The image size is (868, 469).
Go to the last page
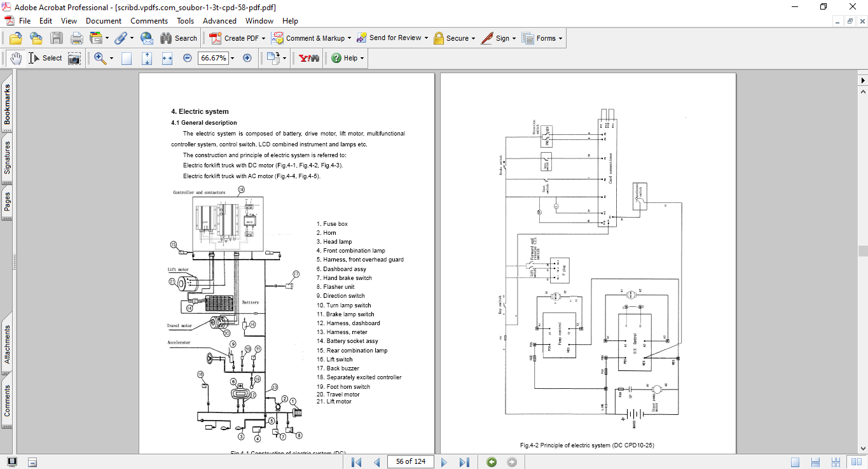[464, 462]
